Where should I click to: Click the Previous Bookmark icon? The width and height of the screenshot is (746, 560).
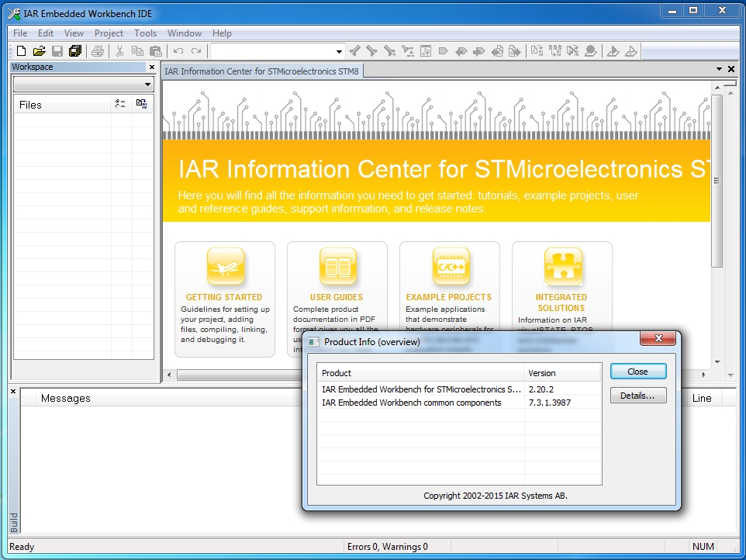click(x=461, y=51)
